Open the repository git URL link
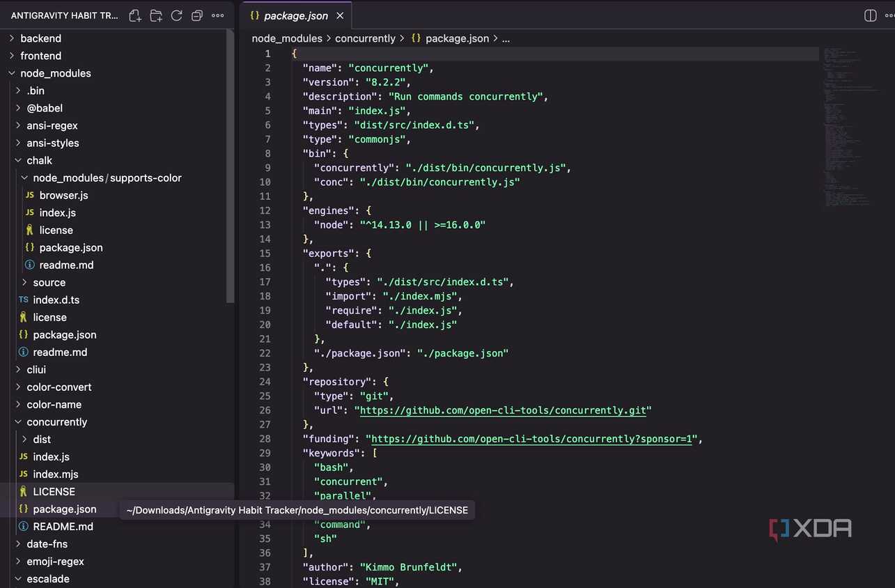The image size is (895, 588). 503,410
